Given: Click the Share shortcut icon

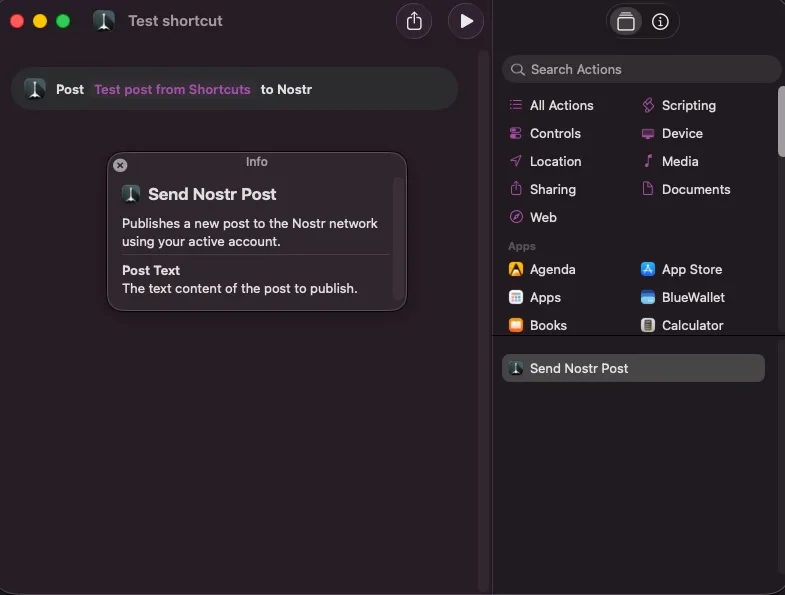Looking at the screenshot, I should [x=415, y=21].
